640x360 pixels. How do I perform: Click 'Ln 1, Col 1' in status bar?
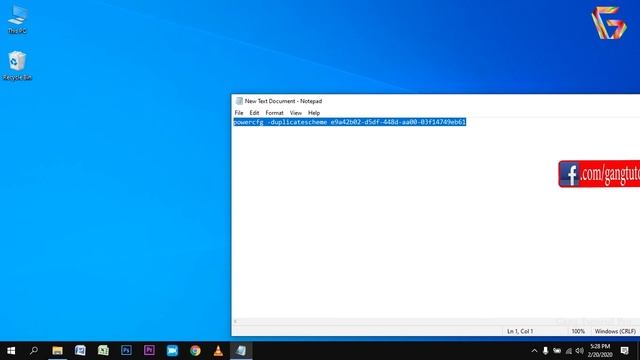520,331
